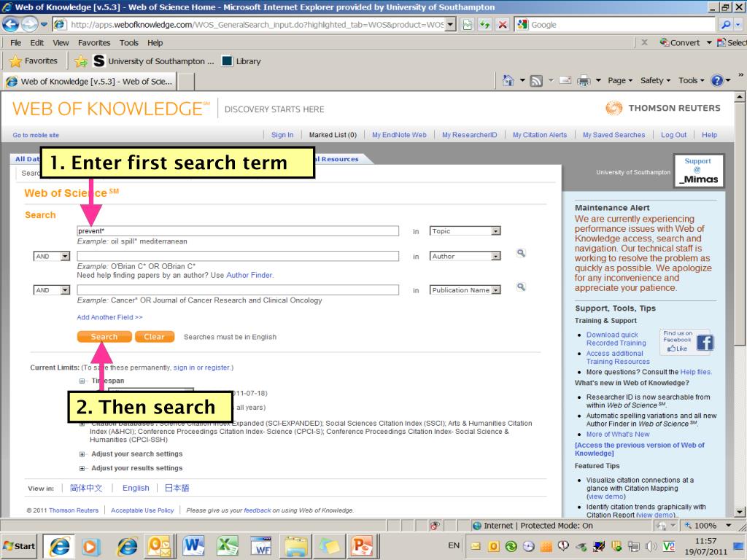This screenshot has height=560, width=747.
Task: Click the publication name lookup magnifier icon
Action: click(521, 287)
